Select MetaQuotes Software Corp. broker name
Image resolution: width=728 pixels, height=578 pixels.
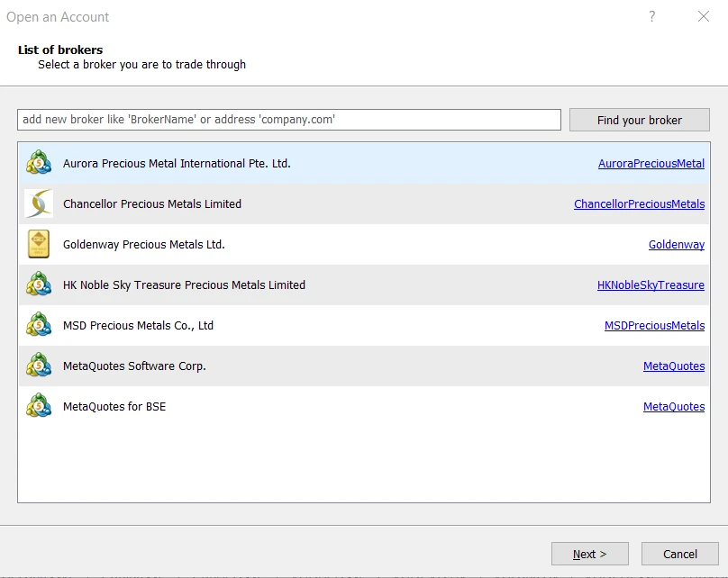(x=134, y=366)
